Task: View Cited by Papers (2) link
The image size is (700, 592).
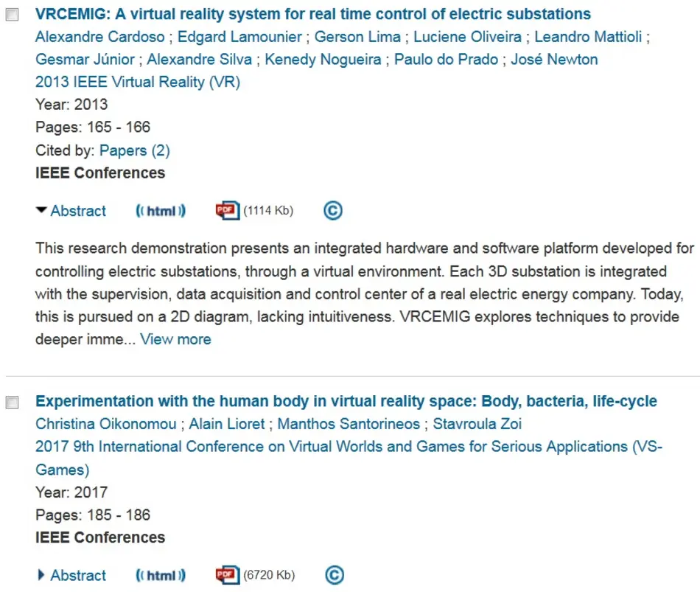Action: tap(134, 150)
